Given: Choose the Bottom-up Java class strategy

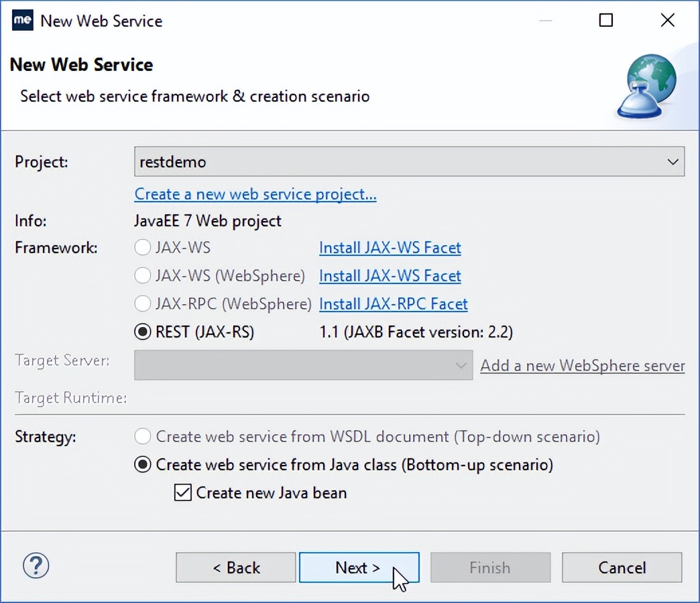Looking at the screenshot, I should tap(142, 464).
